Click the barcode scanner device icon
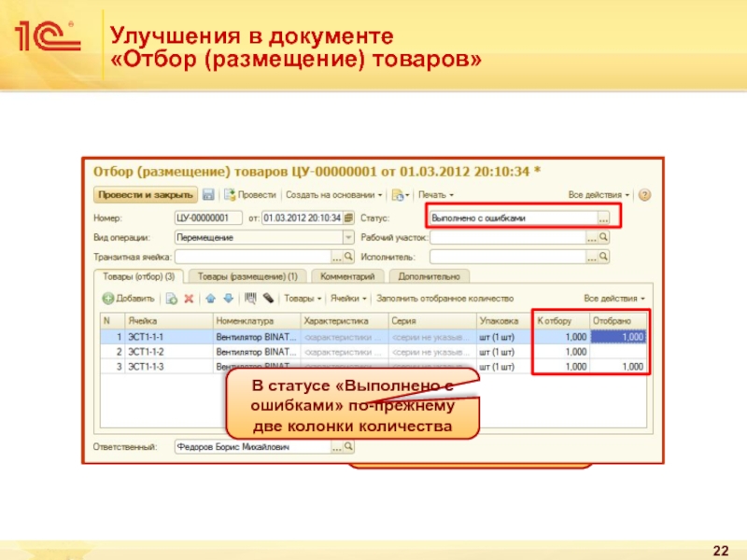Screen dimensions: 747x560 [268, 299]
